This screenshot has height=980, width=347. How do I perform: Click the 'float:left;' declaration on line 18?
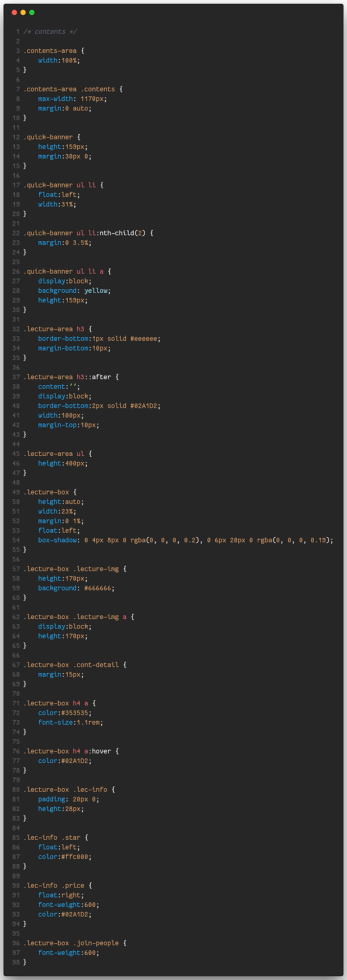(x=59, y=195)
